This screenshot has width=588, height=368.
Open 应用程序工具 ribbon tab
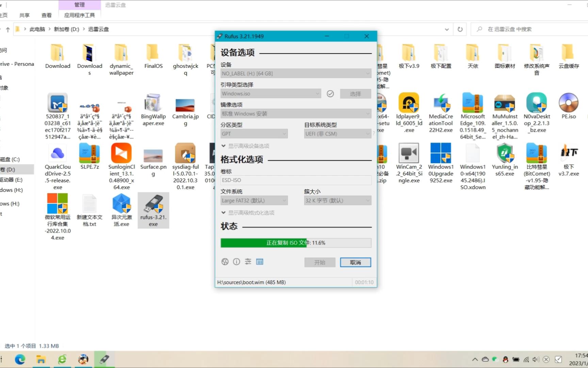point(80,15)
